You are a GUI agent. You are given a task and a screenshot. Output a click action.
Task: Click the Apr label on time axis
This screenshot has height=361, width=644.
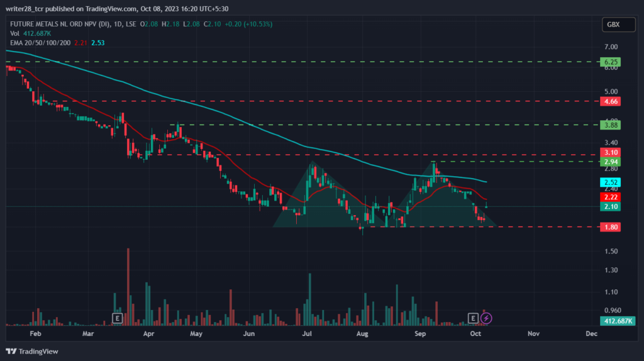(x=148, y=333)
